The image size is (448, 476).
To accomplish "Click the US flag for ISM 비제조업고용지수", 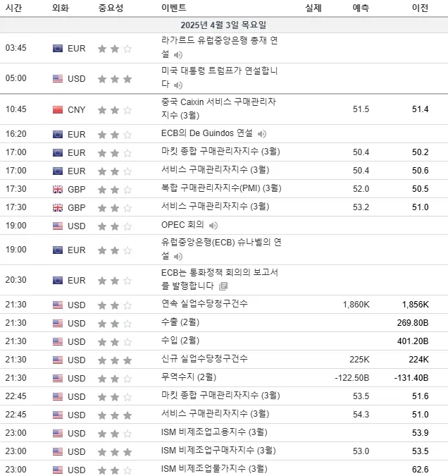I will coord(58,433).
